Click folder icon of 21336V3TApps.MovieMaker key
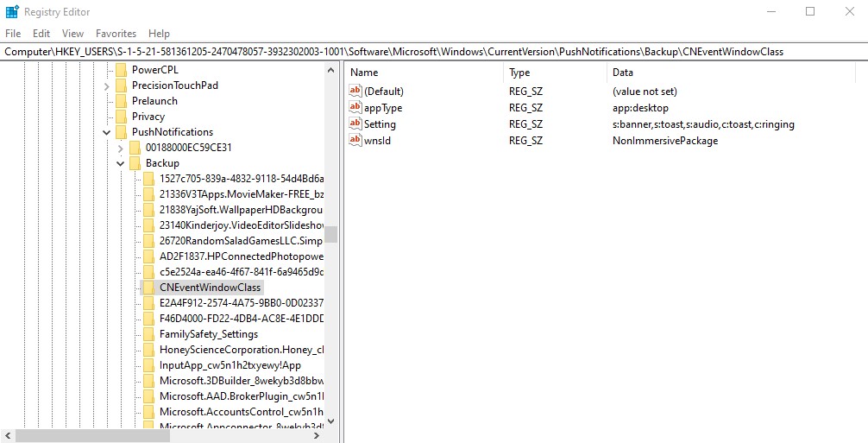 149,193
